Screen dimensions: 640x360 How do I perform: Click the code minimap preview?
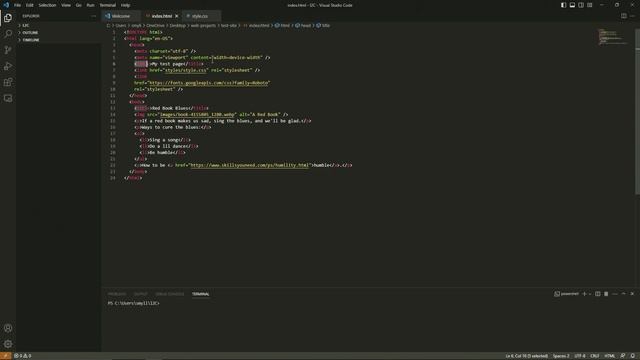coord(613,37)
